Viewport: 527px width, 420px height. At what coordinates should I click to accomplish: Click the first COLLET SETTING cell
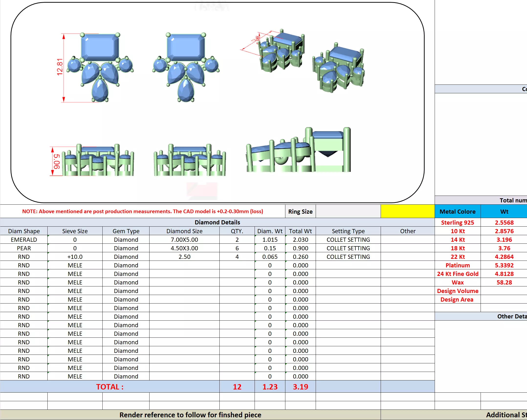pos(348,240)
